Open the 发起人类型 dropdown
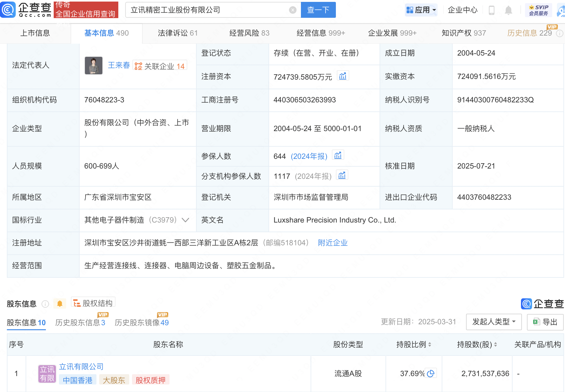 point(494,322)
